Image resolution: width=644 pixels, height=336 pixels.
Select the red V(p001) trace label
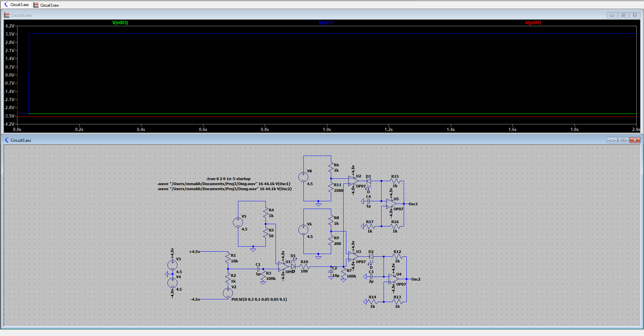point(533,23)
